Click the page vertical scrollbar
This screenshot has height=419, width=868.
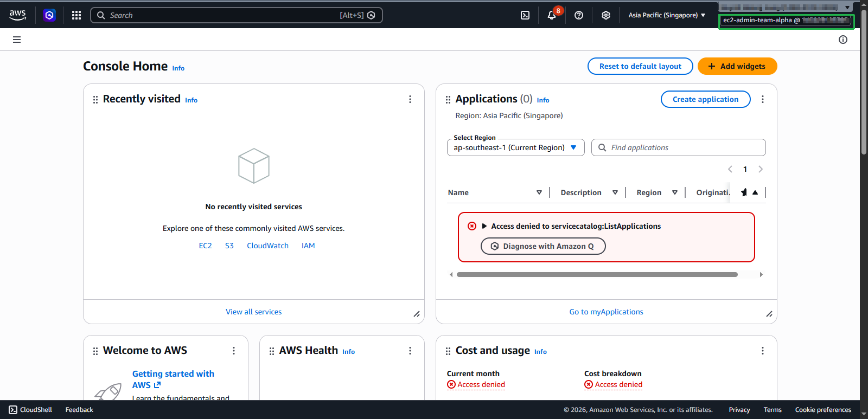[x=864, y=81]
